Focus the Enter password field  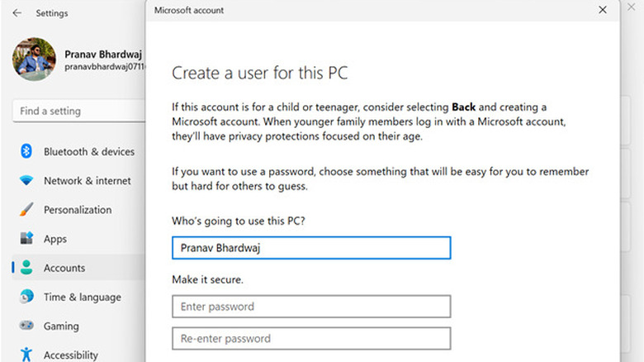311,307
